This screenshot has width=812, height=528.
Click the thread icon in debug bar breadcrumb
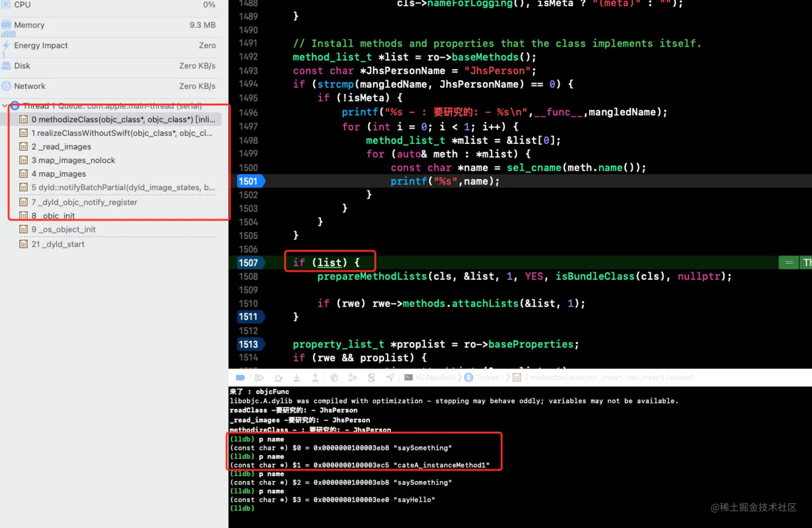tap(469, 378)
